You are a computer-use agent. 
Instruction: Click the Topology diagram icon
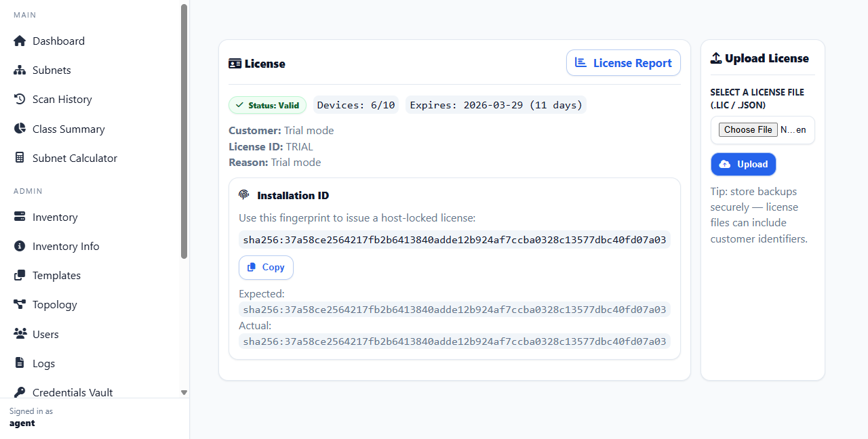(x=20, y=304)
